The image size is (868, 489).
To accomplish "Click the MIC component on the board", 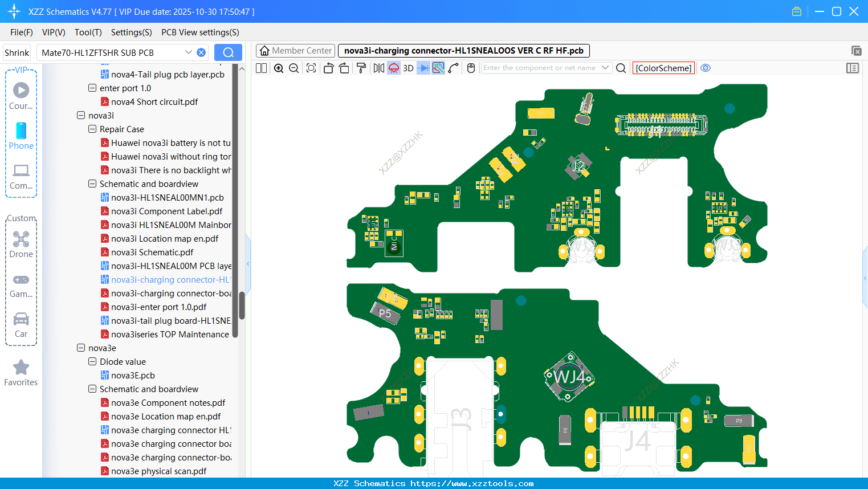I will click(x=394, y=243).
